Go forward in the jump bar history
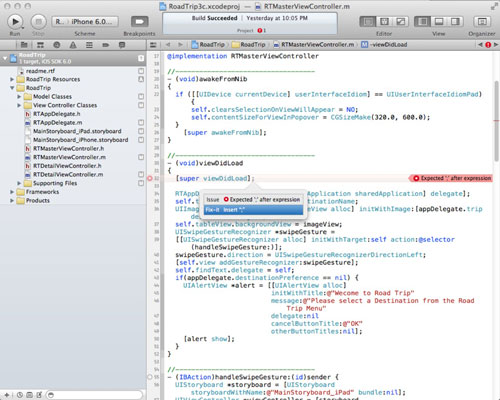The width and height of the screenshot is (500, 400). pyautogui.click(x=180, y=45)
